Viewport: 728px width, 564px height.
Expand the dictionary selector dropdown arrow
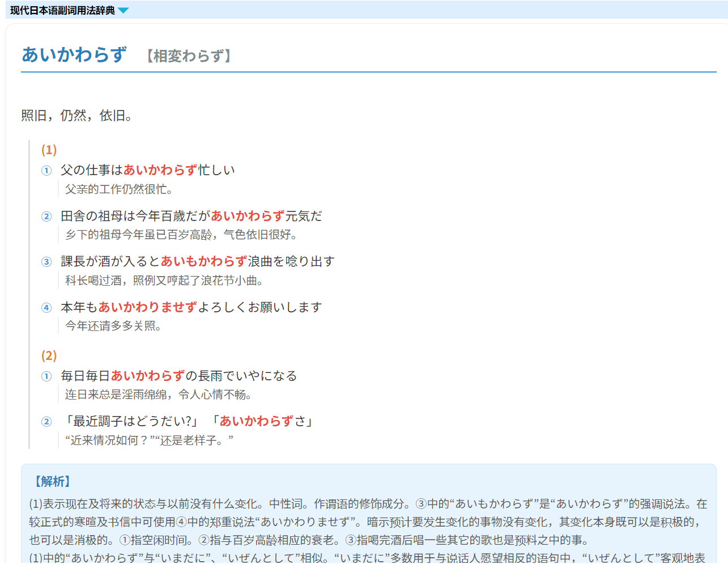[x=124, y=10]
